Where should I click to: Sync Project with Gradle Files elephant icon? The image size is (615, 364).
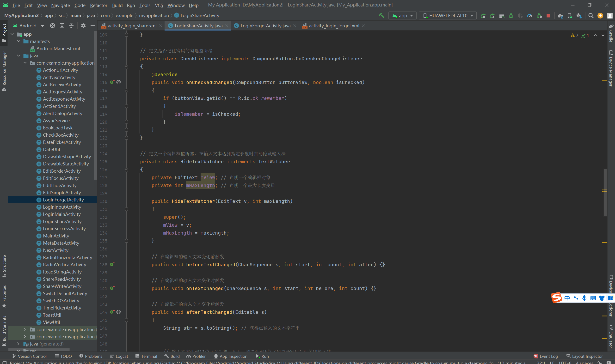pyautogui.click(x=560, y=16)
